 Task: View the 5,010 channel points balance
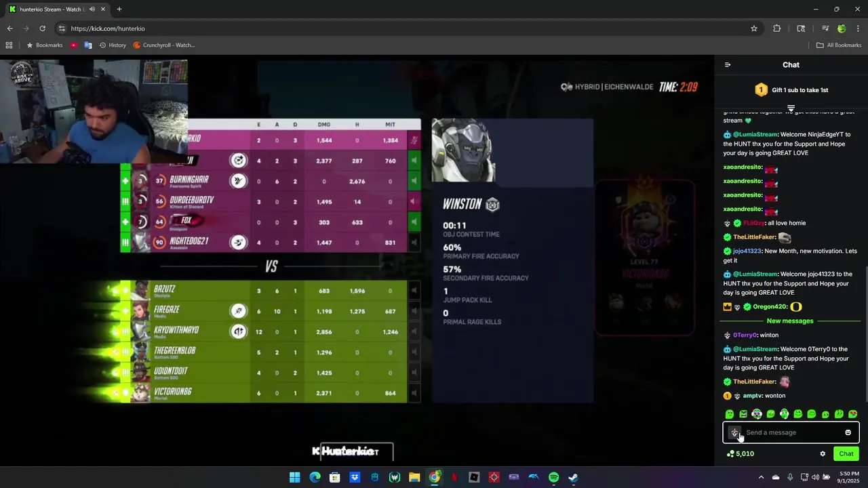740,454
